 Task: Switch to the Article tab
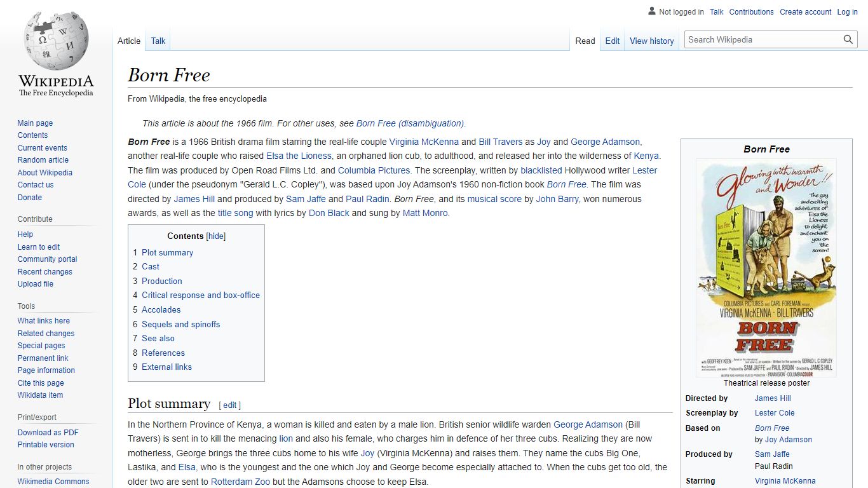coord(129,41)
